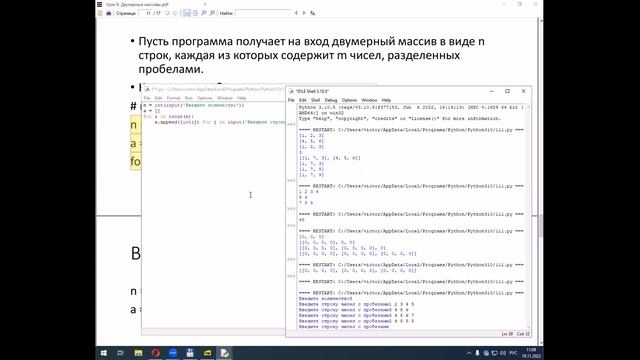
Task: Open File menu in IDLE Shell
Action: (291, 100)
